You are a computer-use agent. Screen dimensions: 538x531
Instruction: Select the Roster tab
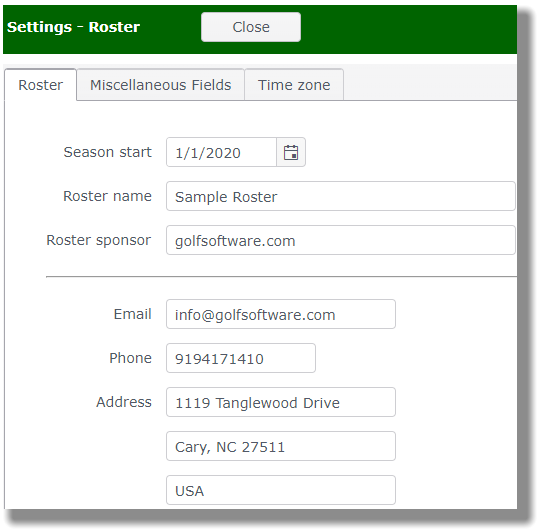point(40,85)
